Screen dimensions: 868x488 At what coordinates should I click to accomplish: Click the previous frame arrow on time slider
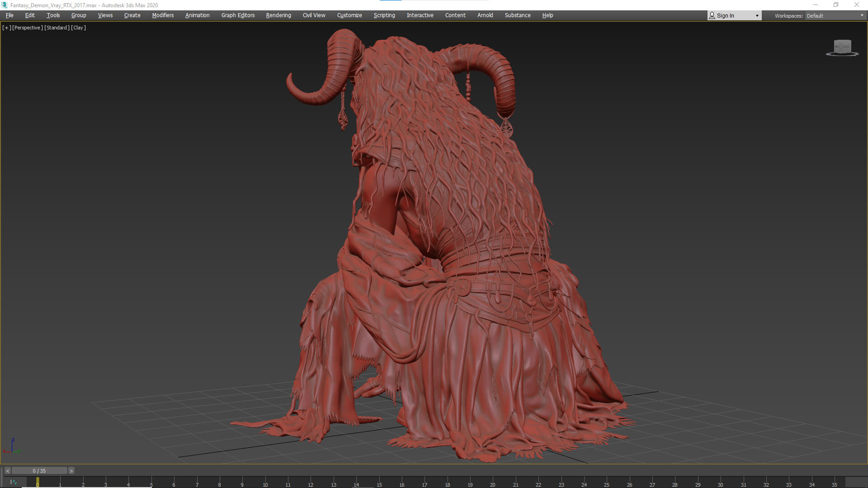(7, 471)
